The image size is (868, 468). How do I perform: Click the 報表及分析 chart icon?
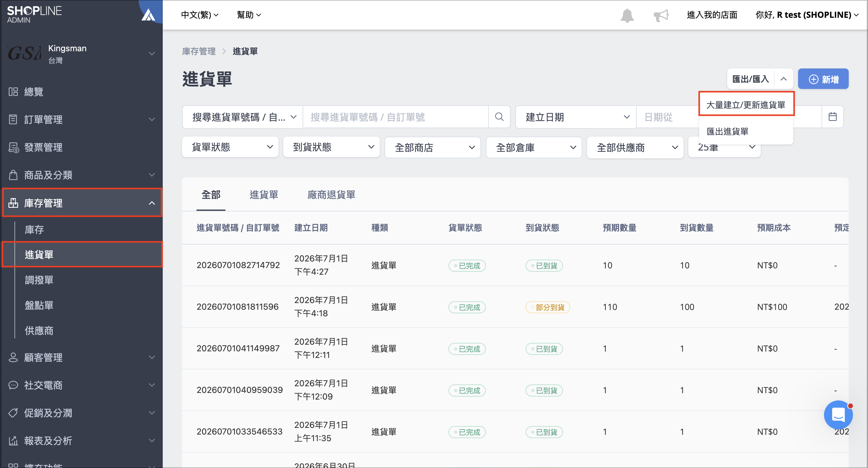[x=13, y=441]
